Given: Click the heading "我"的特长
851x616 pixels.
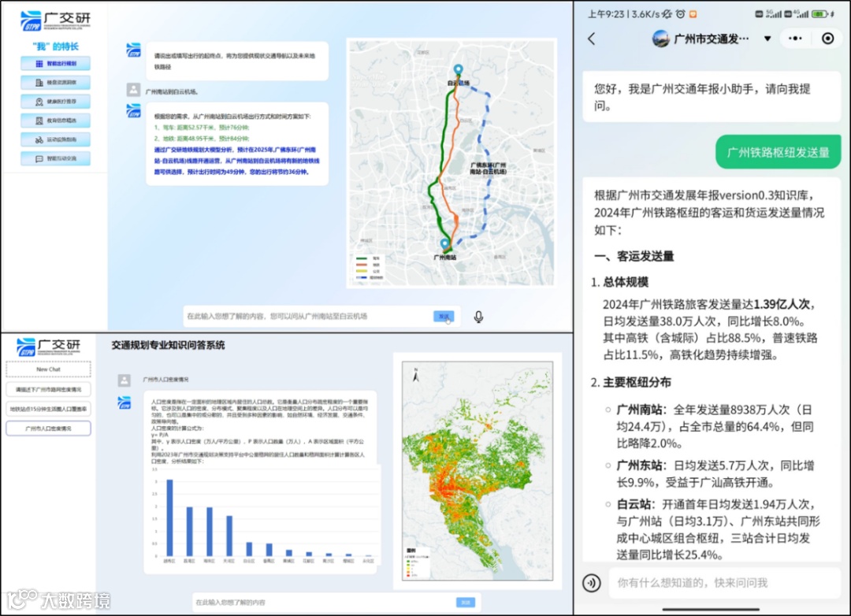Looking at the screenshot, I should coord(55,46).
